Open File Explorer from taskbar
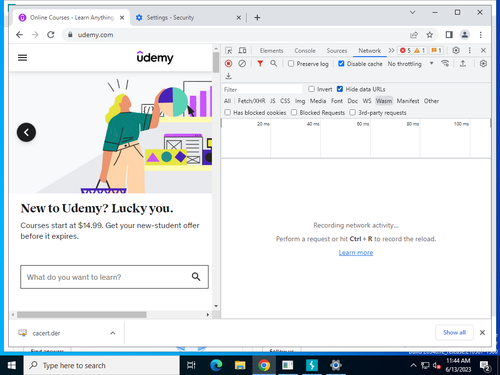This screenshot has height=375, width=500. point(240,365)
